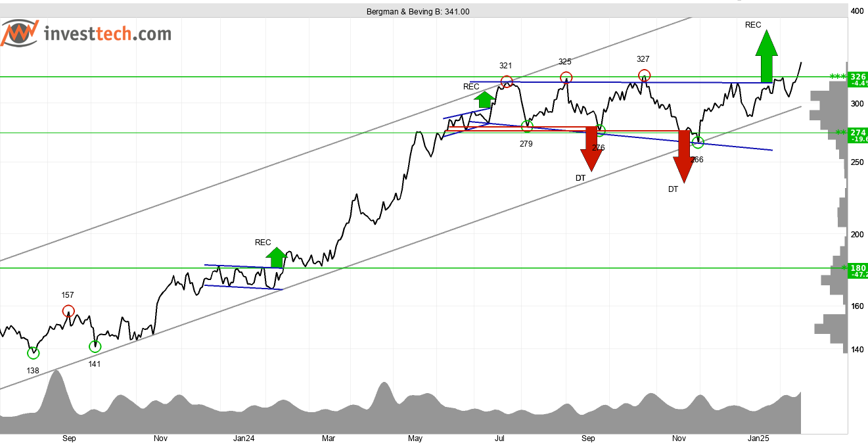Select the red DT arrow near Nov
Image resolution: width=868 pixels, height=447 pixels.
(684, 156)
